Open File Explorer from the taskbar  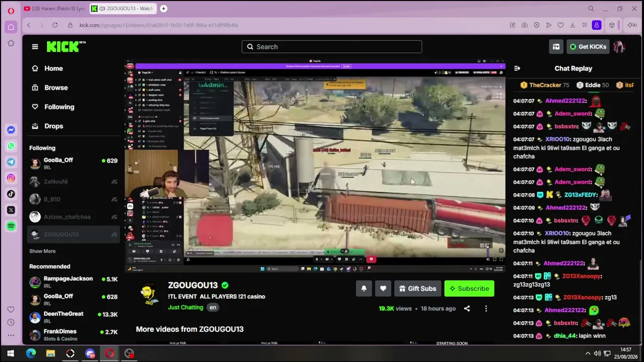pos(50,353)
